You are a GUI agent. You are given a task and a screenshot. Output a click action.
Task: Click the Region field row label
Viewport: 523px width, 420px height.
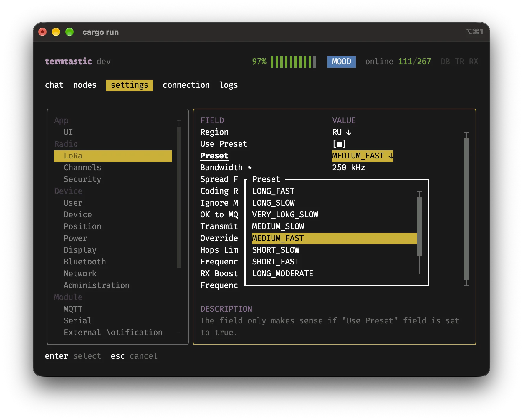pos(214,132)
